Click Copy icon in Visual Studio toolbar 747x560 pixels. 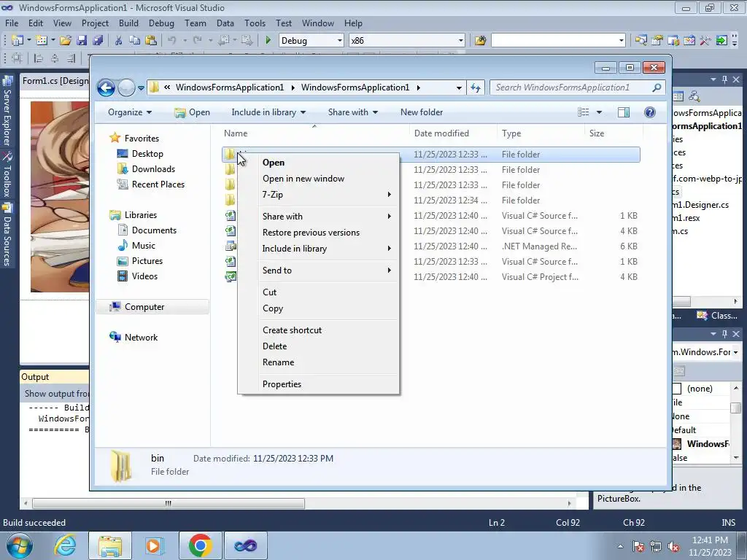click(x=134, y=41)
